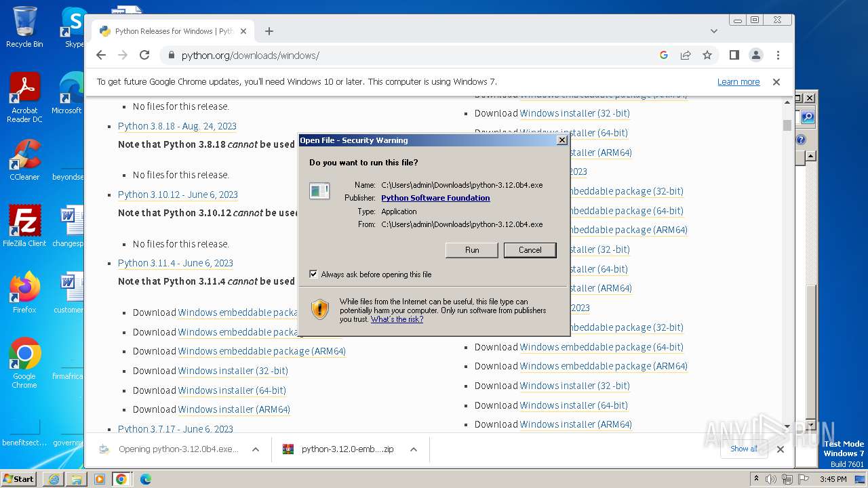Viewport: 868px width, 488px height.
Task: Download left column Windows installer (32-bit)
Action: [x=233, y=371]
